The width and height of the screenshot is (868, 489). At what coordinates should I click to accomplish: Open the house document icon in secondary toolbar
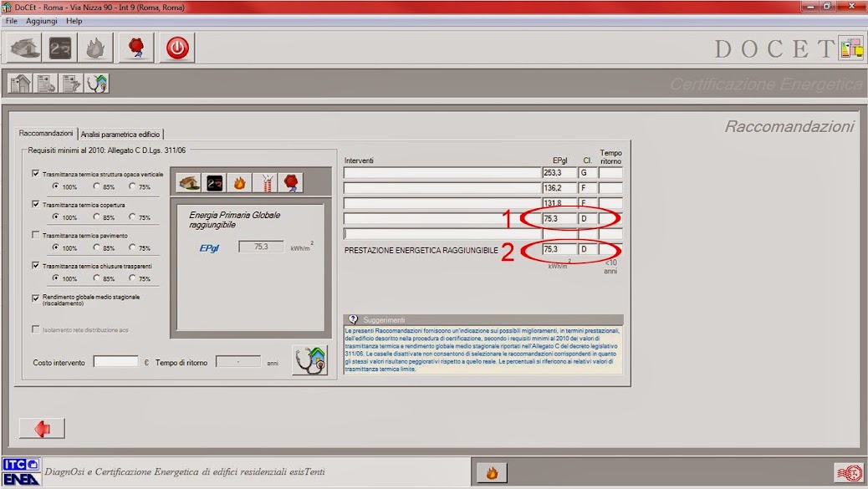click(x=20, y=84)
